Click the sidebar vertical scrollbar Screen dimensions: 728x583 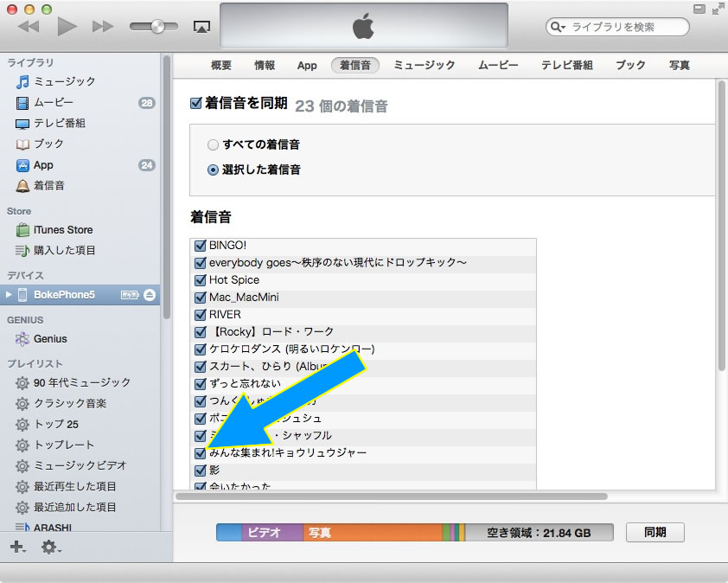[x=167, y=187]
